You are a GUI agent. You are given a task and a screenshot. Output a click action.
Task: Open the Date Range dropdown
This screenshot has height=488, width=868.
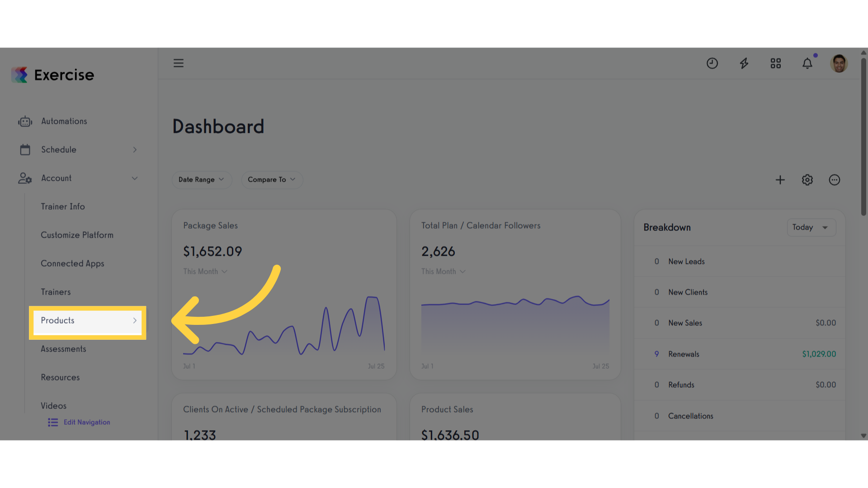tap(202, 180)
